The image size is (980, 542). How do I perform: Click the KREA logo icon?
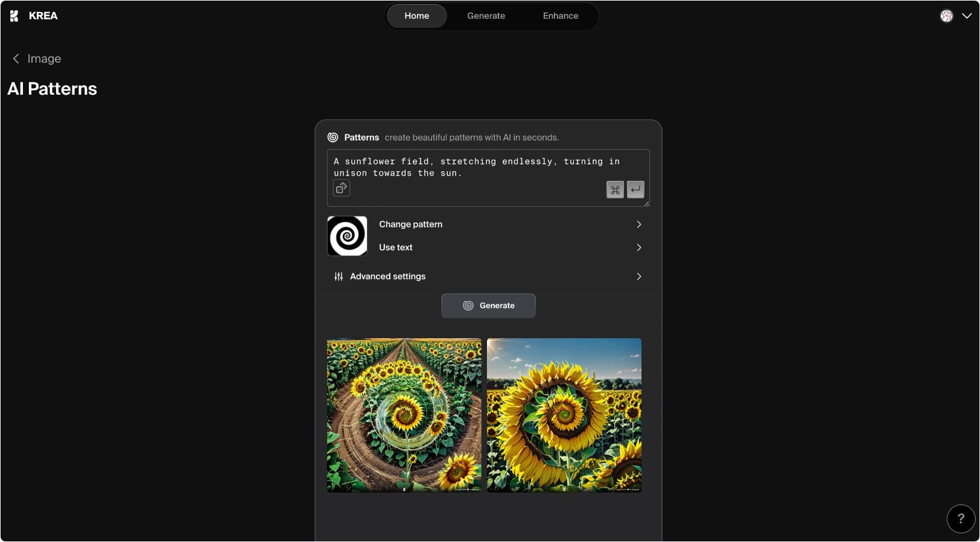pyautogui.click(x=14, y=16)
